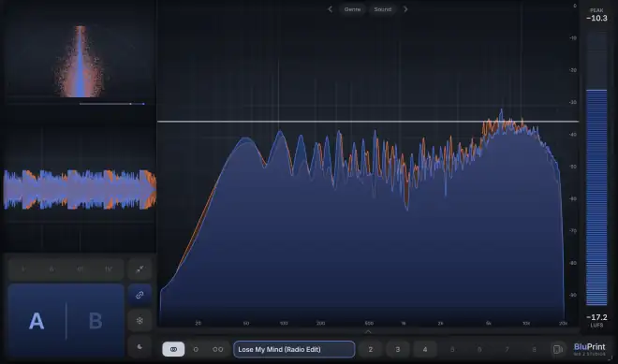
Task: Click the right arrow beside Sound
Action: [405, 9]
